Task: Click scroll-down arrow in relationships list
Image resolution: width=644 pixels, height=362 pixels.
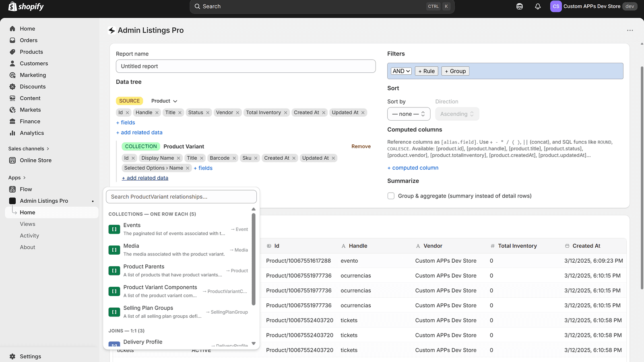Action: coord(254,343)
